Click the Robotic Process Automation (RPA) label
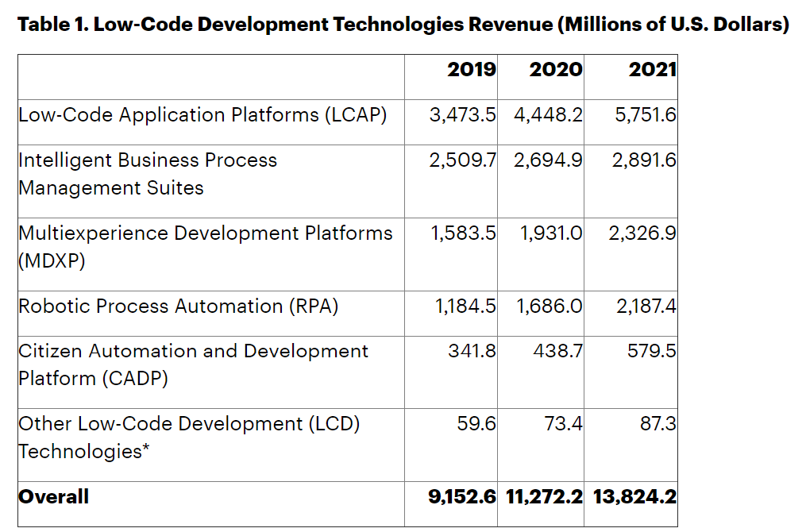Viewport: 806px width, 532px height. tap(179, 306)
